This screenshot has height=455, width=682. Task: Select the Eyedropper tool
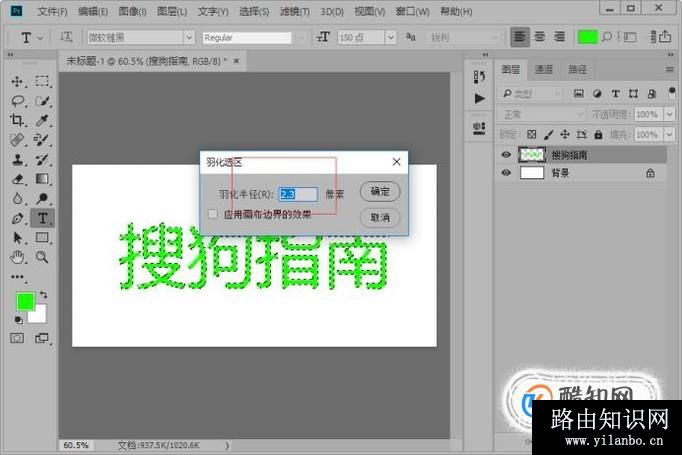tap(42, 120)
